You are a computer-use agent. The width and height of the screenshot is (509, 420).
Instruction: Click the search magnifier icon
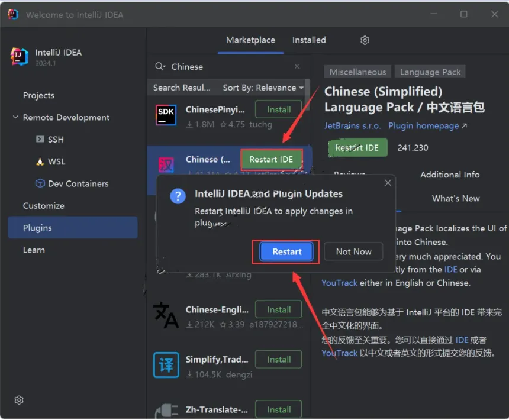point(160,66)
